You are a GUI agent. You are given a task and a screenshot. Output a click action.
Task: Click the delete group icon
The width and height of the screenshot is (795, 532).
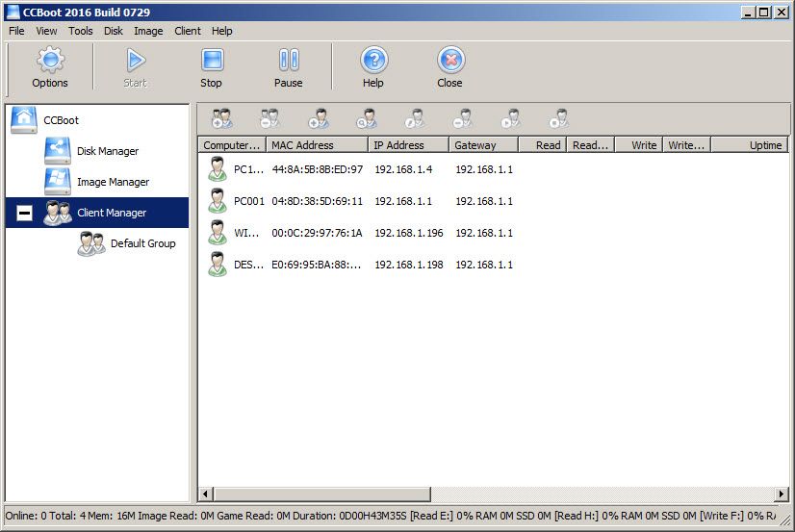point(269,118)
